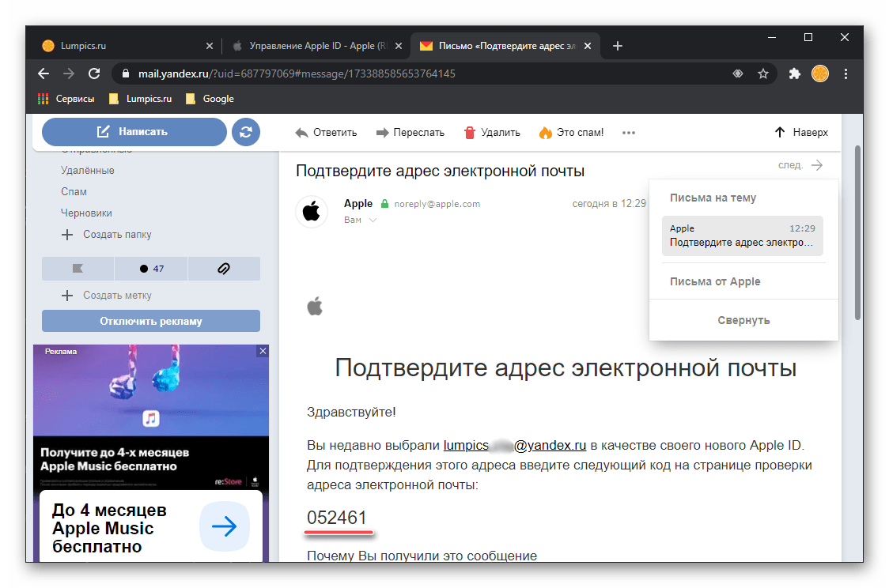This screenshot has width=889, height=588.
Task: Forward this email with Переслать
Action: (x=410, y=133)
